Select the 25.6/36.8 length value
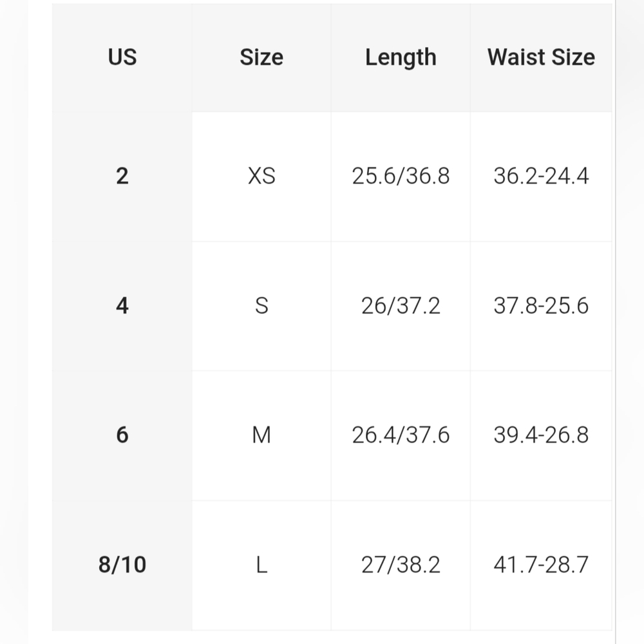Viewport: 644px width, 644px height. [401, 176]
